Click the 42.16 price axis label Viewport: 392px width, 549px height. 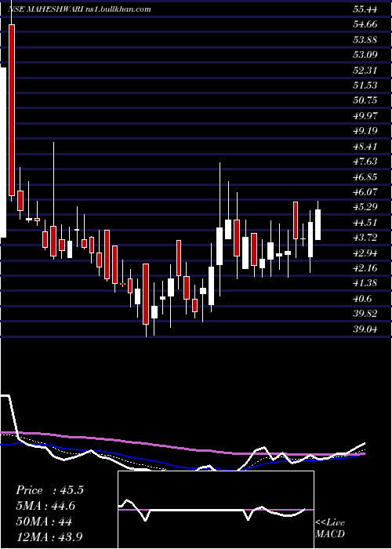coord(365,268)
